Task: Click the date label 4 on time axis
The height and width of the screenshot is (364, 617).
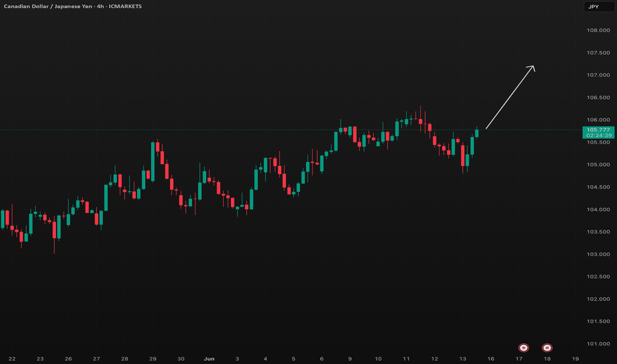Action: click(x=265, y=359)
